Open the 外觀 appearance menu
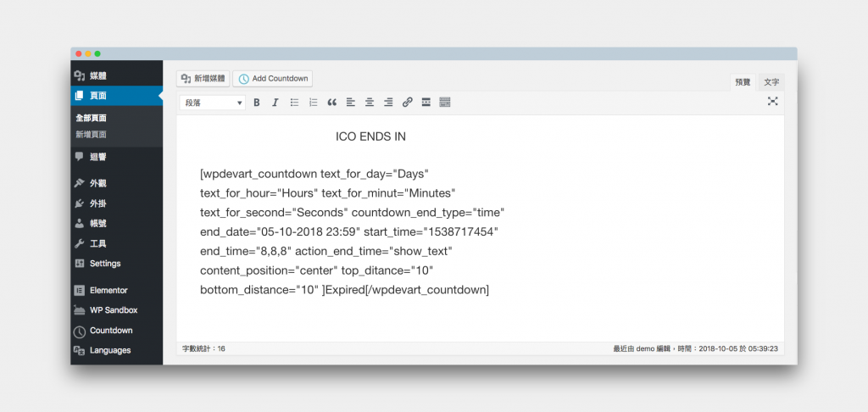This screenshot has width=868, height=412. coord(117,183)
